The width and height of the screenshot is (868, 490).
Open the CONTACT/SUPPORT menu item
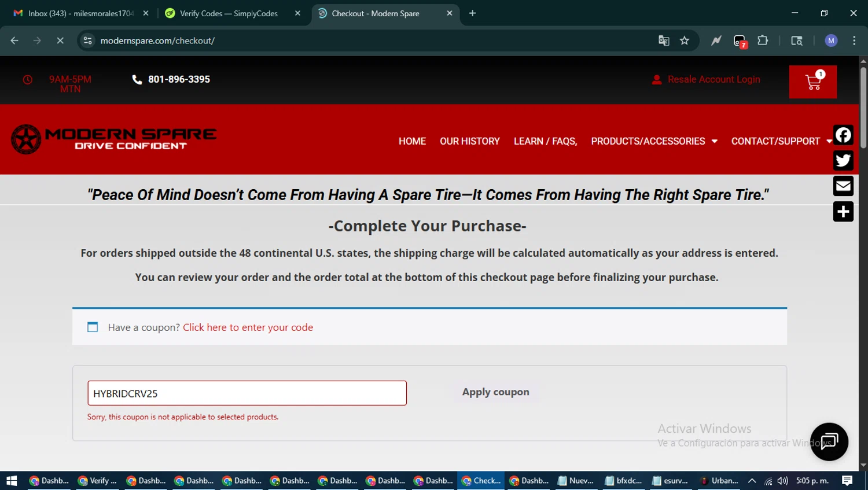coord(775,141)
